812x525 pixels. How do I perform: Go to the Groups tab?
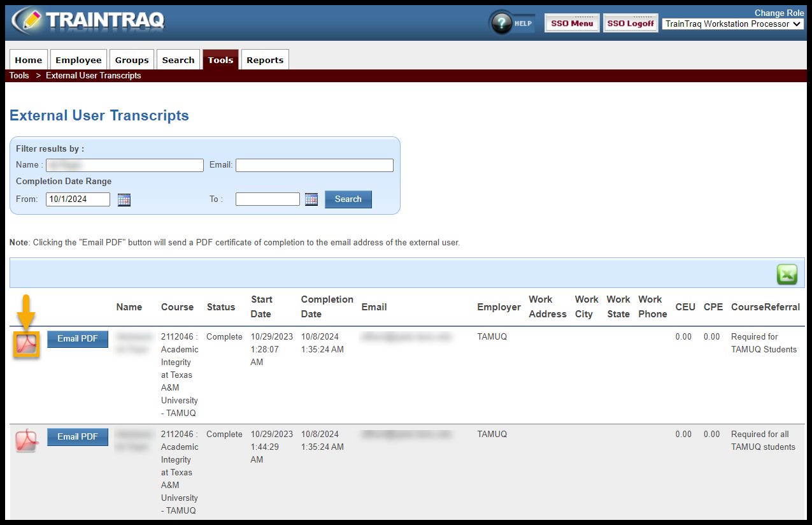pos(132,60)
